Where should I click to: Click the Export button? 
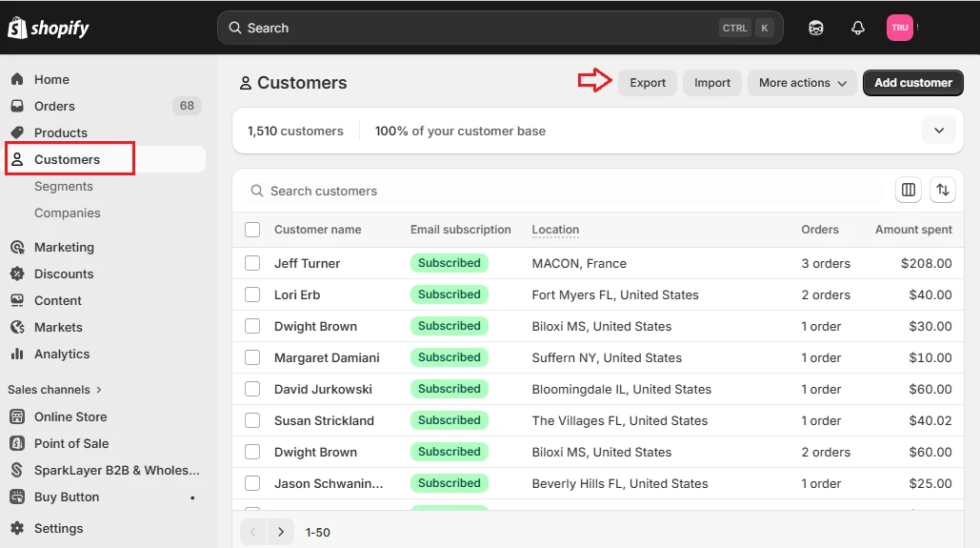click(648, 83)
